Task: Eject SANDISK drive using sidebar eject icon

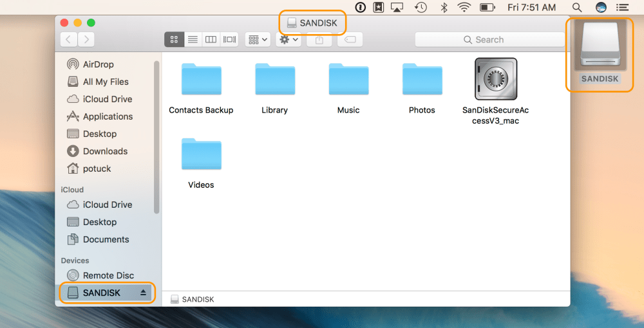Action: pos(144,293)
